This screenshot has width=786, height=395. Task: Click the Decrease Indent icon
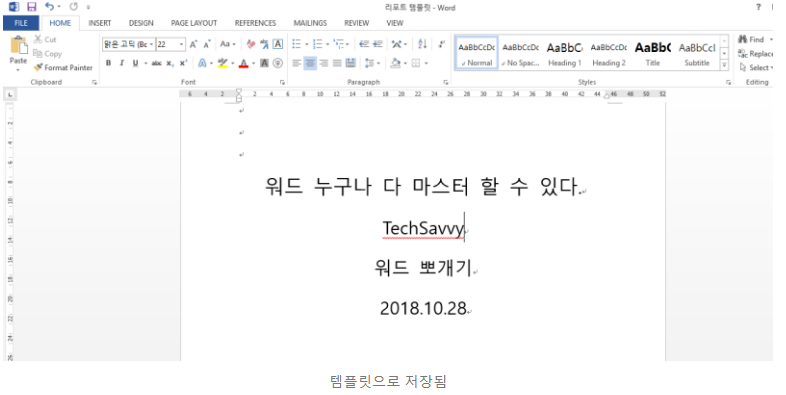[x=364, y=44]
